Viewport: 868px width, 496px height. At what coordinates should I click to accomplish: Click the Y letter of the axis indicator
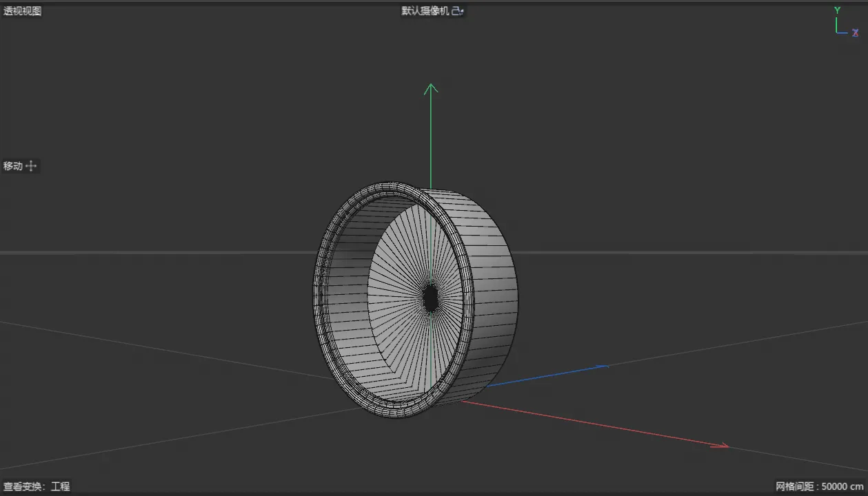(837, 10)
